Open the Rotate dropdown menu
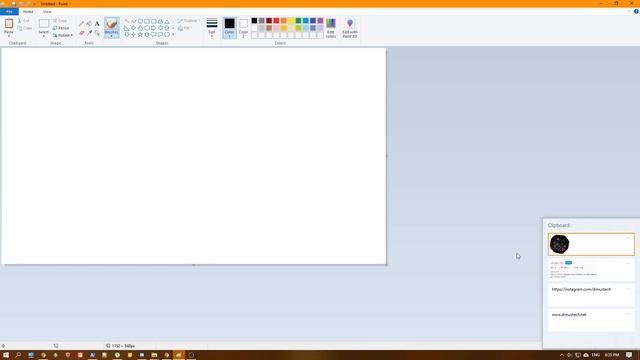The width and height of the screenshot is (640, 360). point(62,36)
